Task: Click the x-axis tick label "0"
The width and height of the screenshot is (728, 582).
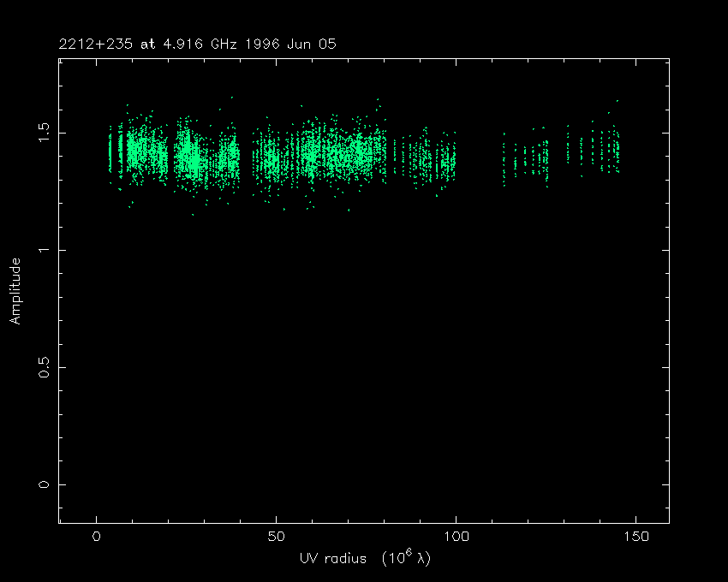Action: 97,537
